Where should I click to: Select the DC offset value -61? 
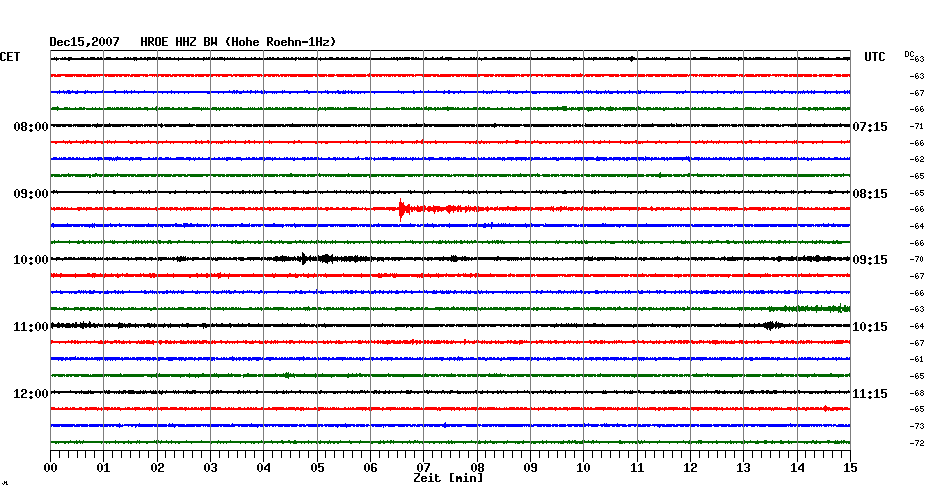click(x=917, y=359)
